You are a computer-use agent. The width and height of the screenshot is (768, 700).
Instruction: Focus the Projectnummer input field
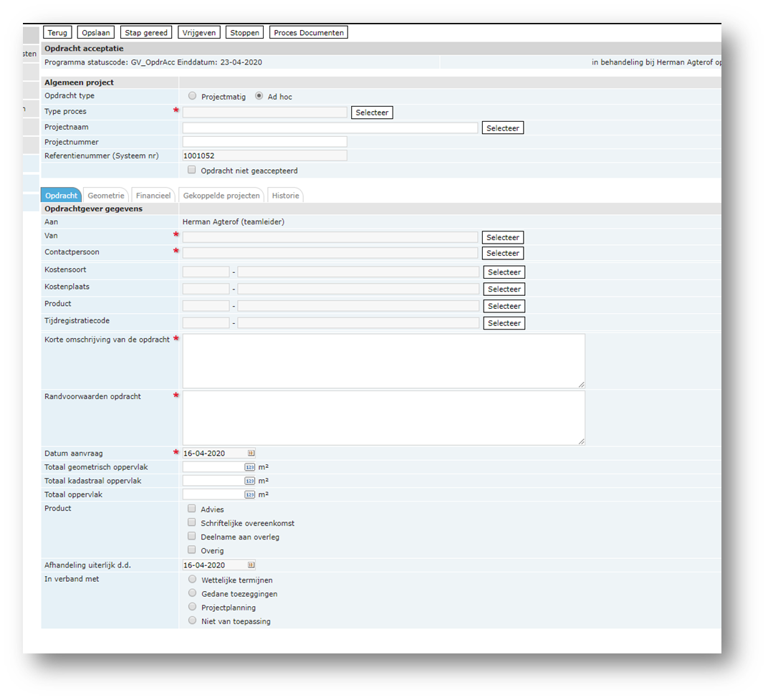click(264, 142)
